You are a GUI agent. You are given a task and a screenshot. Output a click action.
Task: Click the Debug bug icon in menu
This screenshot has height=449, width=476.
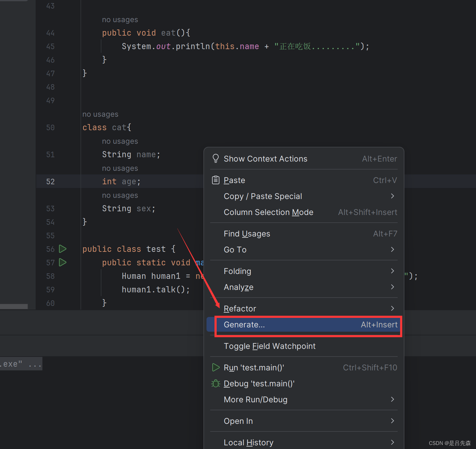click(x=216, y=383)
